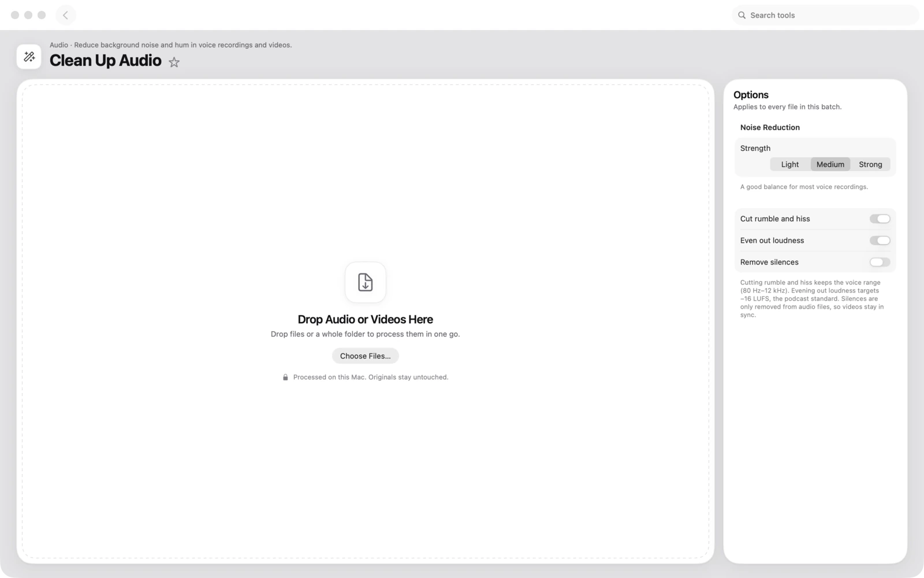Click the Clean Up Audio title
This screenshot has width=924, height=578.
[x=106, y=61]
